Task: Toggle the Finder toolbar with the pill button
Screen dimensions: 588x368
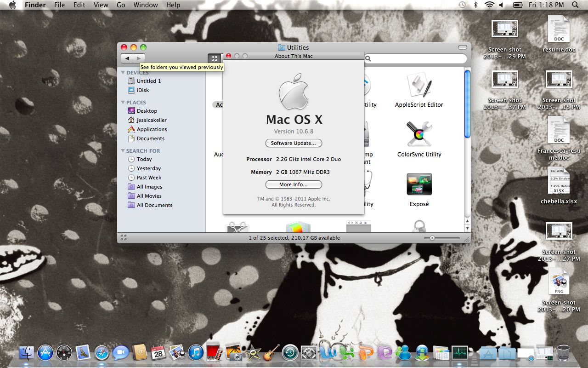Action: pos(463,47)
